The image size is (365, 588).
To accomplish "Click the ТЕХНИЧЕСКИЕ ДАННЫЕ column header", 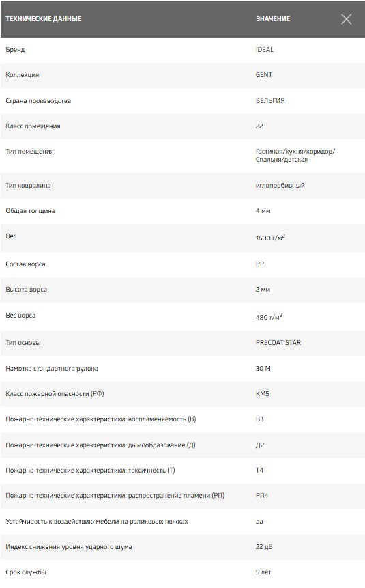I will coord(44,18).
